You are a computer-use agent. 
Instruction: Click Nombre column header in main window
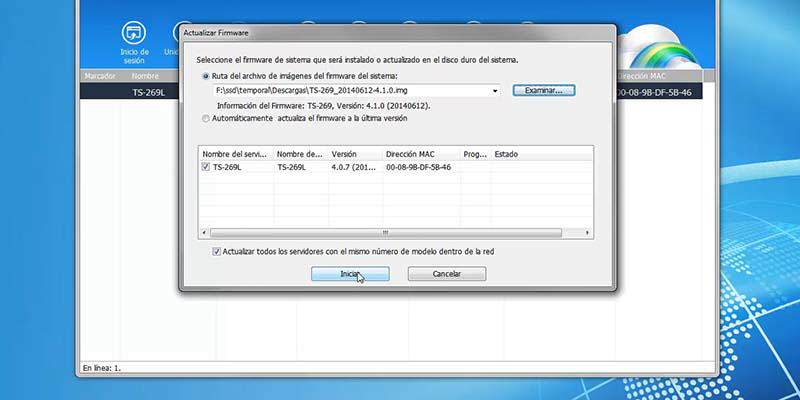tap(145, 76)
